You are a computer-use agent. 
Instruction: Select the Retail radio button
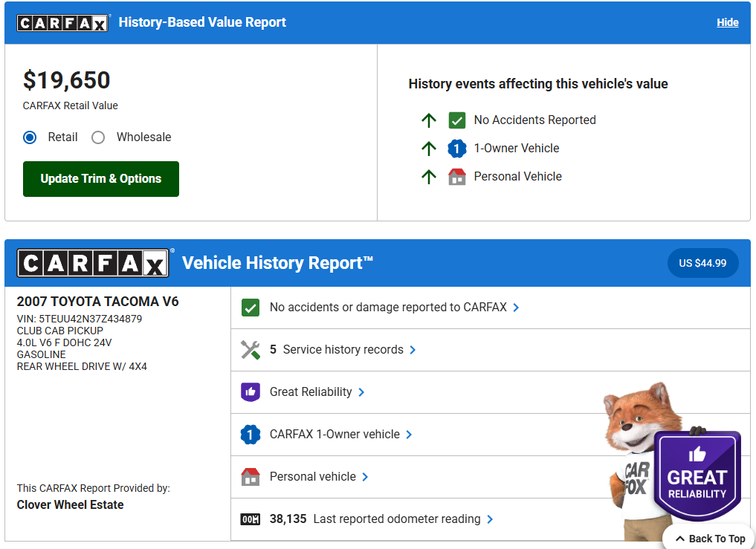(x=30, y=137)
